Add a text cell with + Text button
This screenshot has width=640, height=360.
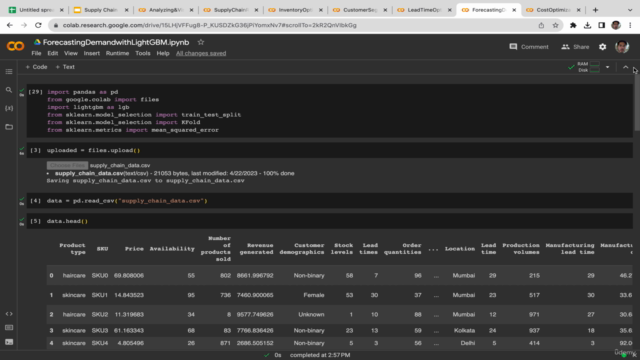65,67
